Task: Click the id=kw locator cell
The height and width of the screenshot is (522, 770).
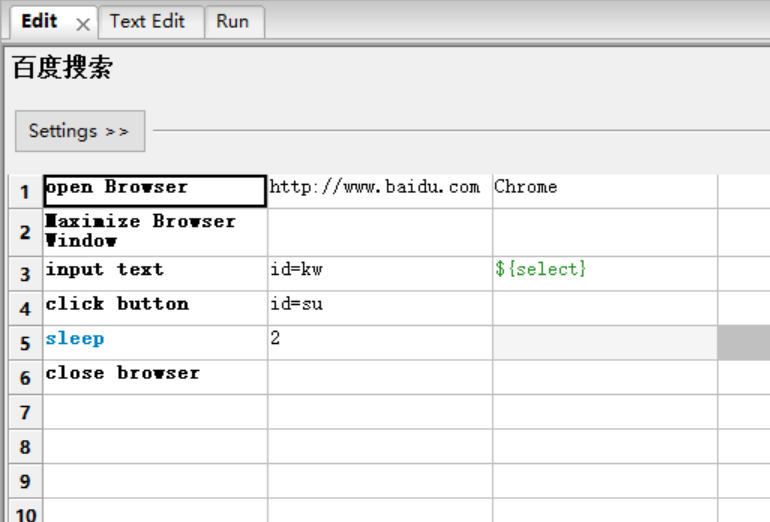Action: pyautogui.click(x=380, y=274)
